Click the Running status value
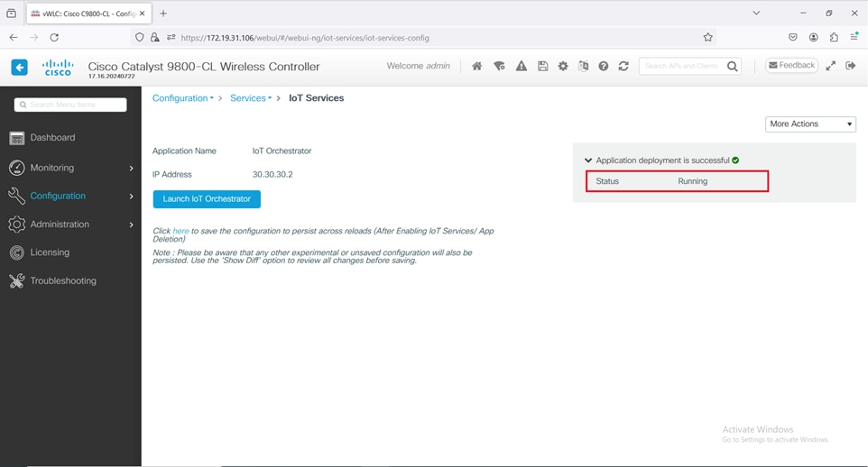Screen dimensions: 868x467 tap(693, 181)
